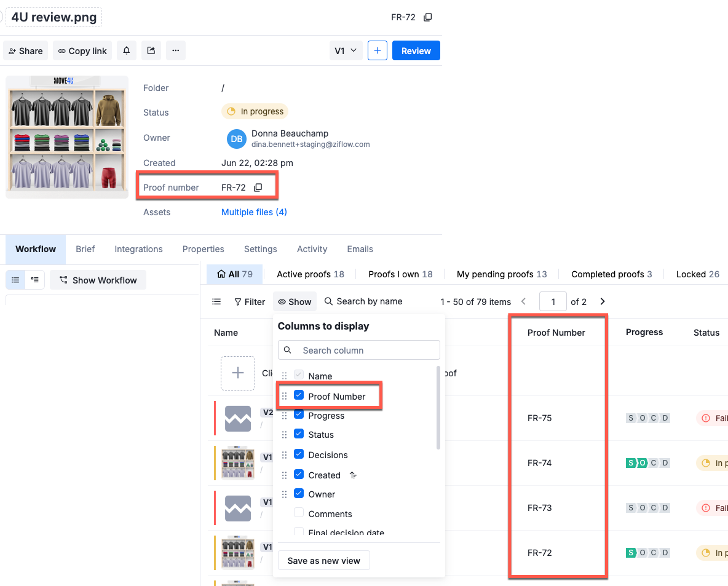Click sort arrow next to Created
This screenshot has width=728, height=586.
353,475
